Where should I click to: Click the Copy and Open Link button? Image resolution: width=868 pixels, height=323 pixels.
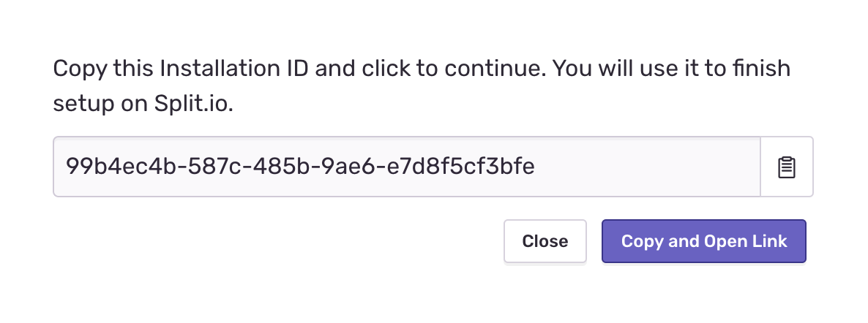(x=703, y=241)
